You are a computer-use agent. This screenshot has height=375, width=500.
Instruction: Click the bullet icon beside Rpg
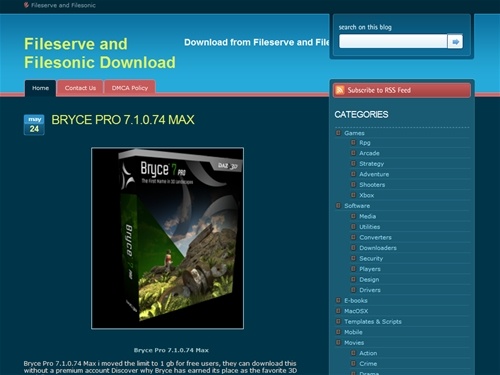click(353, 143)
